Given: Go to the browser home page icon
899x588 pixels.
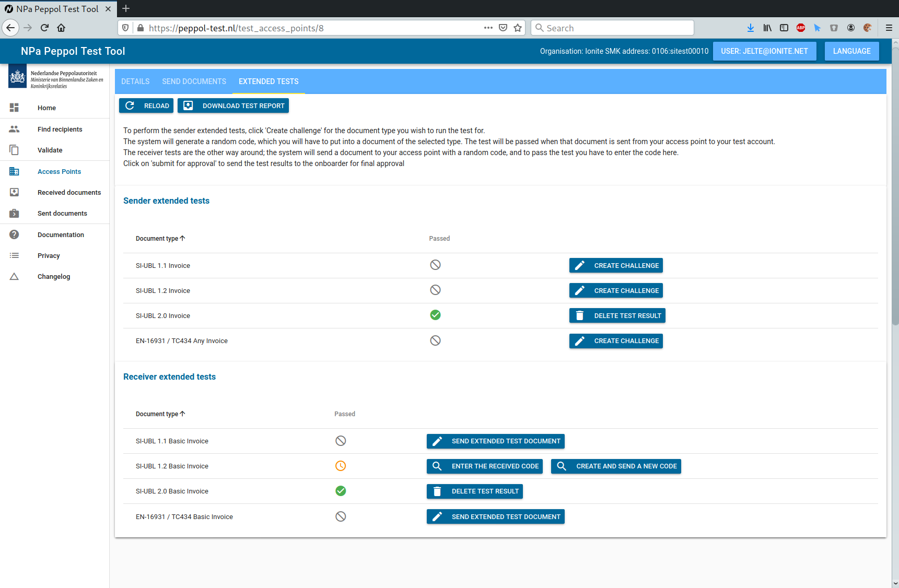Looking at the screenshot, I should click(61, 28).
